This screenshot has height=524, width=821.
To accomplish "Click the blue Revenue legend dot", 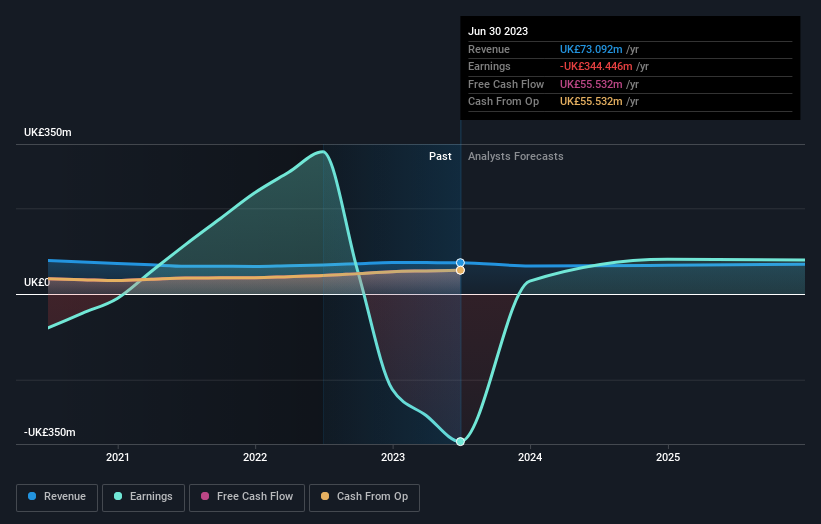I will pyautogui.click(x=32, y=496).
